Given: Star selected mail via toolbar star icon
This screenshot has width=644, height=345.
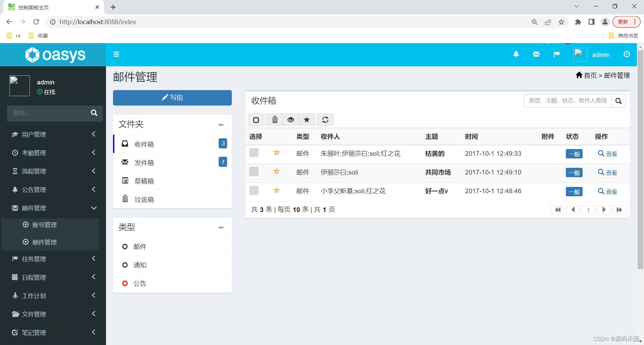Looking at the screenshot, I should point(306,120).
